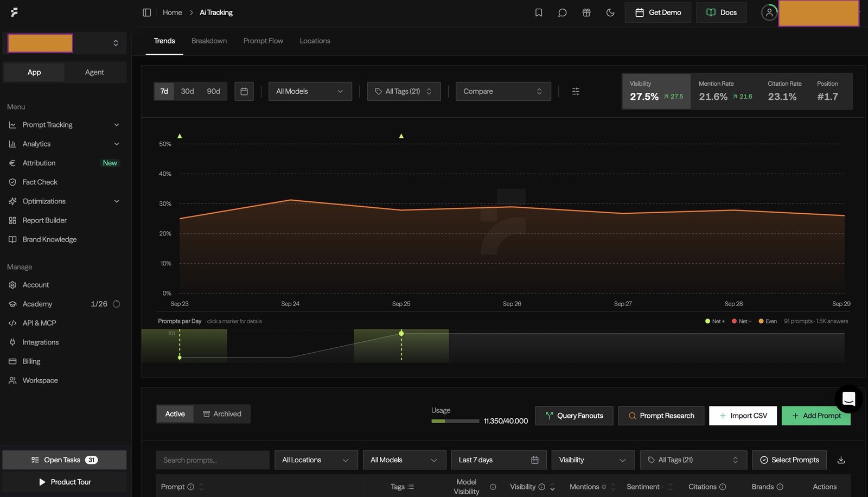Open the All Models dropdown above chart
The image size is (868, 497).
click(x=310, y=91)
